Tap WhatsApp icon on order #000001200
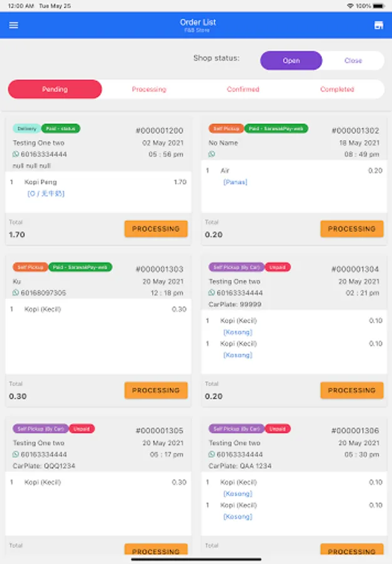 pyautogui.click(x=16, y=154)
